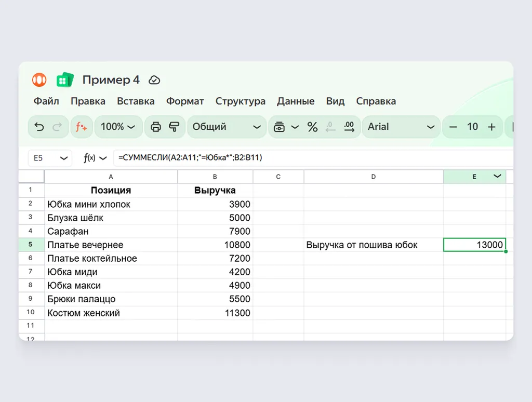This screenshot has height=402, width=532.
Task: Increase decimal places
Action: coord(349,127)
